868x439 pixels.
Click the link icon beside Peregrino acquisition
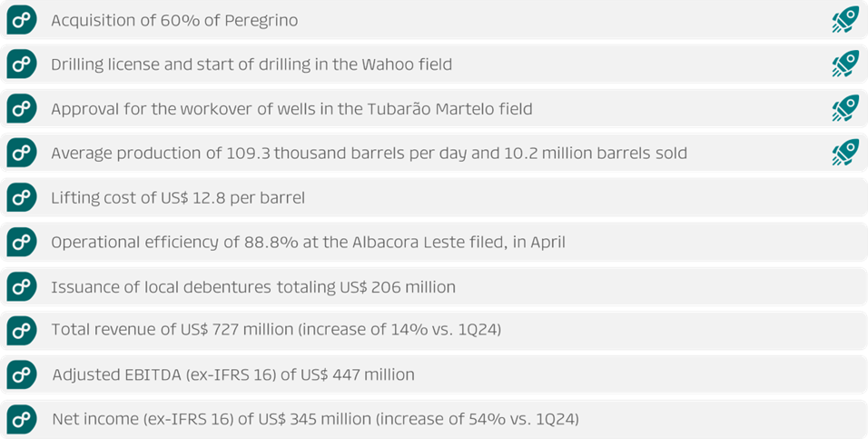(22, 20)
